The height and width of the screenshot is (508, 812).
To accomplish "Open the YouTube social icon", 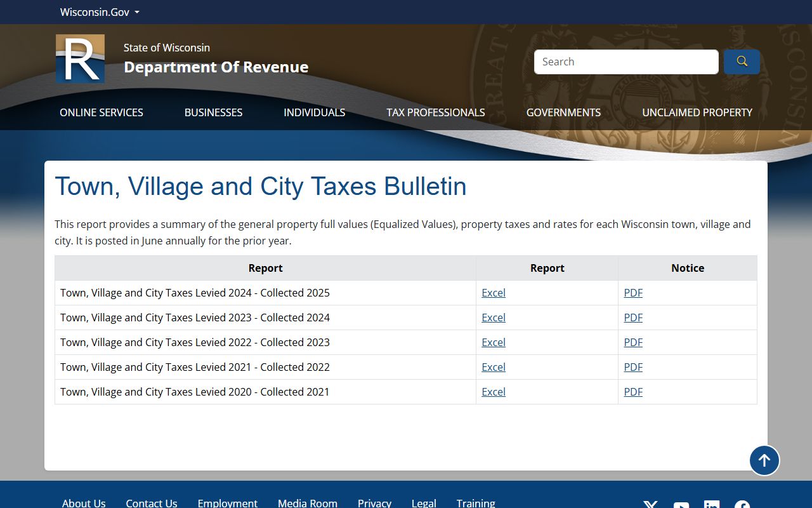I will (681, 505).
